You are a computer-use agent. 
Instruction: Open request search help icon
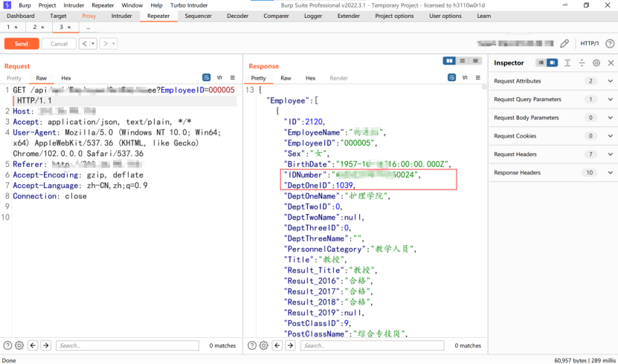[7, 345]
